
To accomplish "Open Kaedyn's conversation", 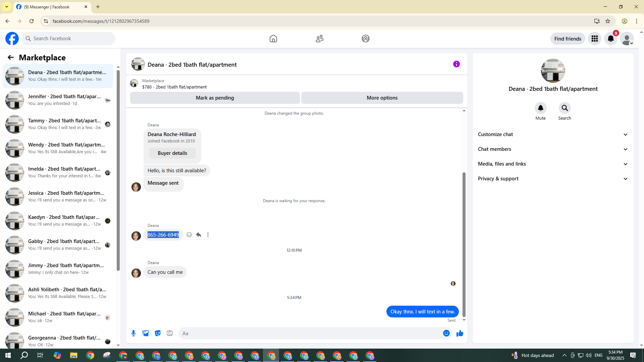I will 58,221.
